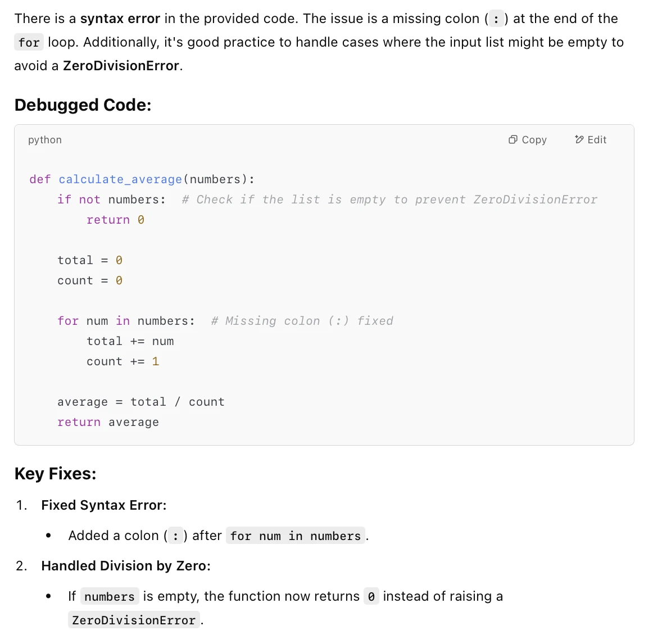This screenshot has width=653, height=644.
Task: Click the 'Fixed Syntax Error:' list item
Action: (104, 505)
